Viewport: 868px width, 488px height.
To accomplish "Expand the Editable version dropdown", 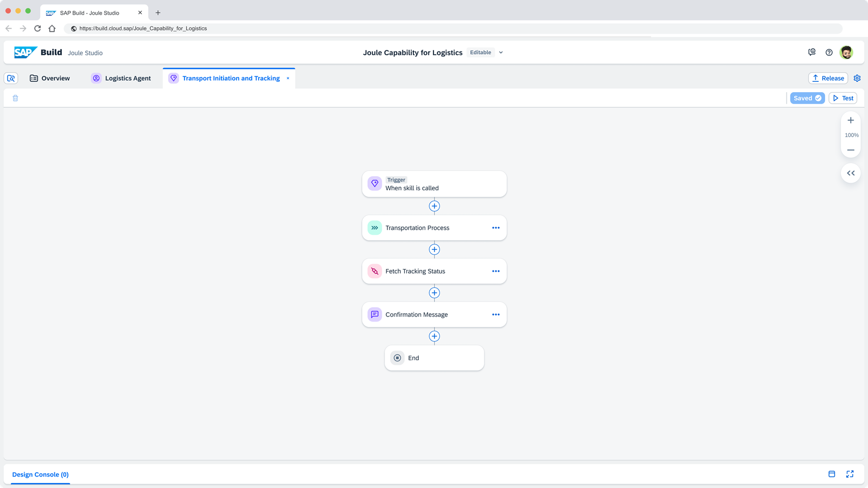I will (x=501, y=53).
